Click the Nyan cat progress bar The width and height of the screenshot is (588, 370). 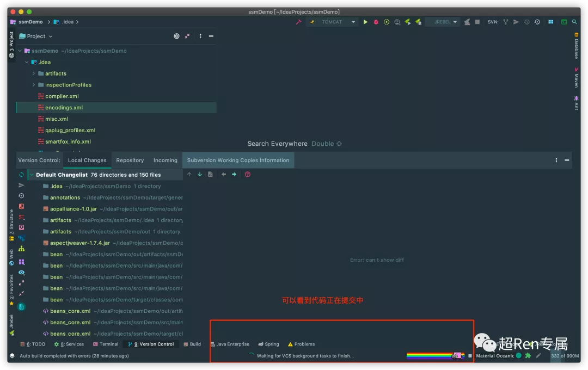tap(436, 355)
